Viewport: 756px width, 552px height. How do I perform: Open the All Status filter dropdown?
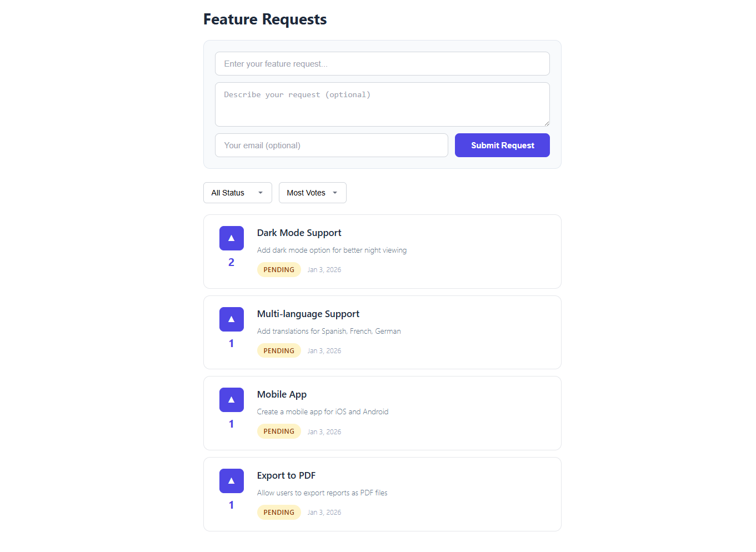pyautogui.click(x=237, y=192)
